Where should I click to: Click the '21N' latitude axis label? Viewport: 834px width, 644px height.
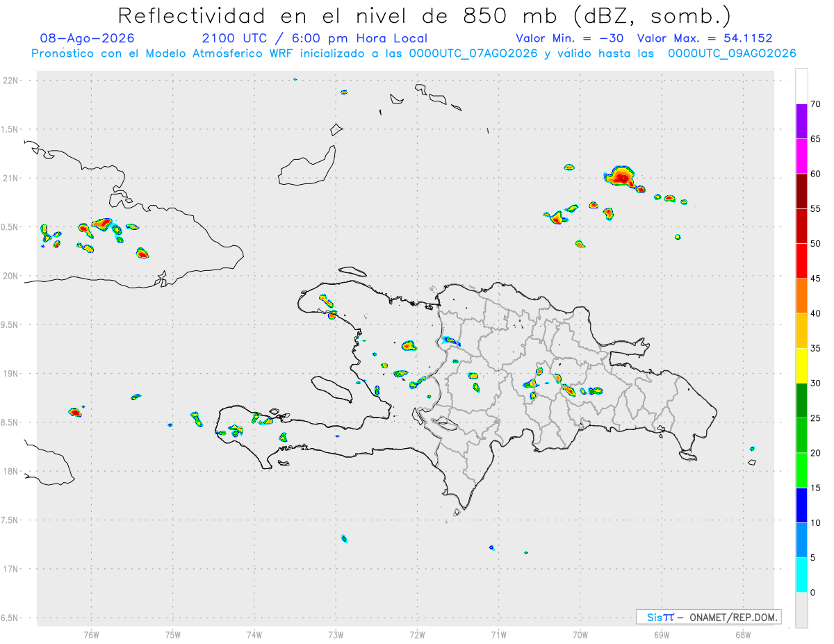(x=11, y=178)
